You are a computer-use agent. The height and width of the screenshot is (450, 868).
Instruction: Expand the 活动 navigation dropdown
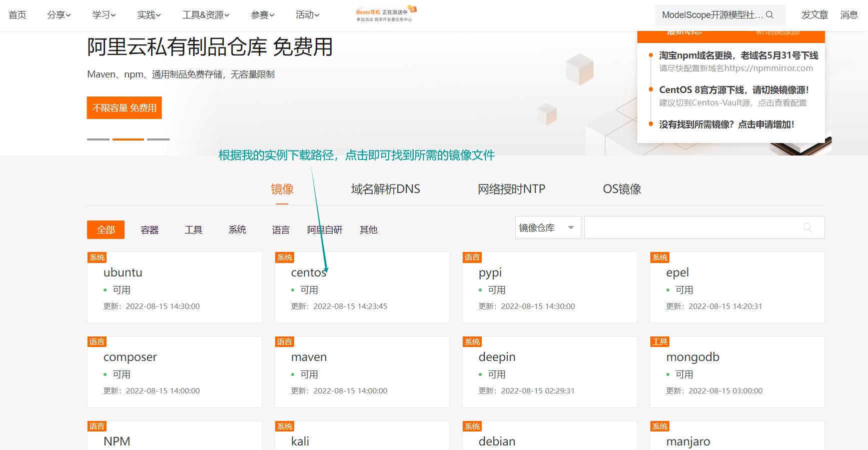pos(308,15)
